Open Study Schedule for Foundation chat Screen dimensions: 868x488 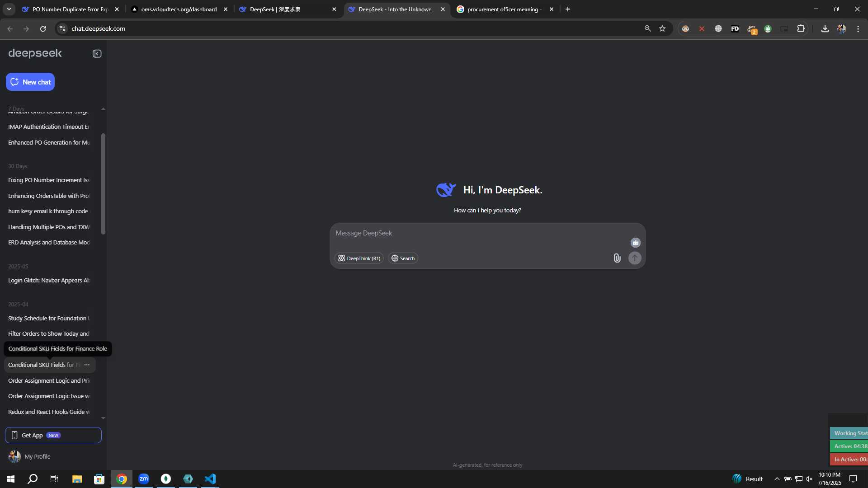(x=49, y=318)
